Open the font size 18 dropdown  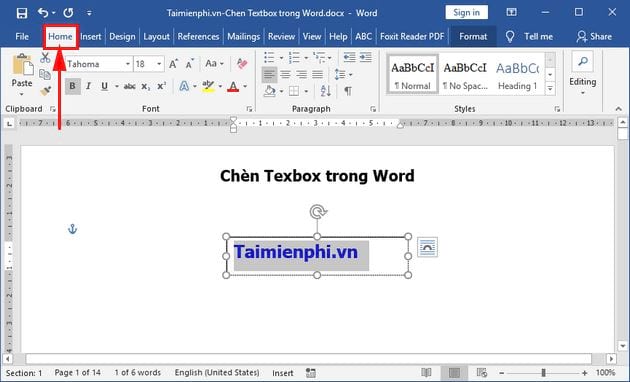(159, 64)
